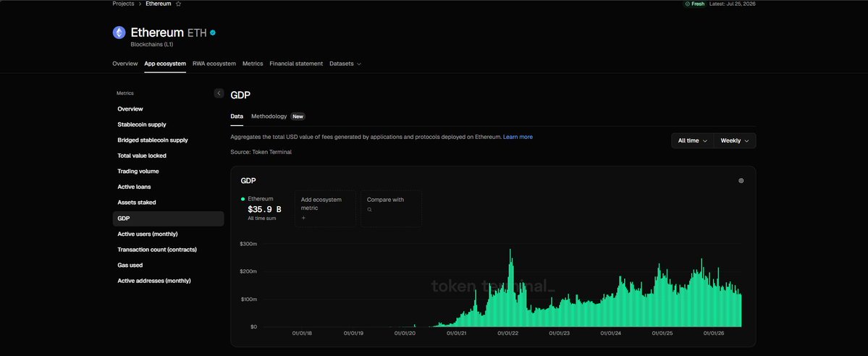868x356 pixels.
Task: Click the Fresh status badge
Action: point(695,4)
